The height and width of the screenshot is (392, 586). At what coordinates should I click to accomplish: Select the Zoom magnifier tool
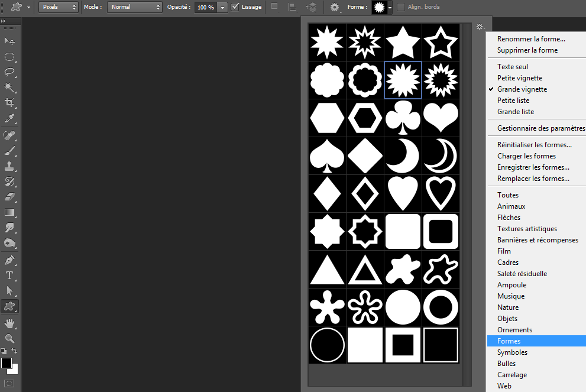(x=10, y=338)
